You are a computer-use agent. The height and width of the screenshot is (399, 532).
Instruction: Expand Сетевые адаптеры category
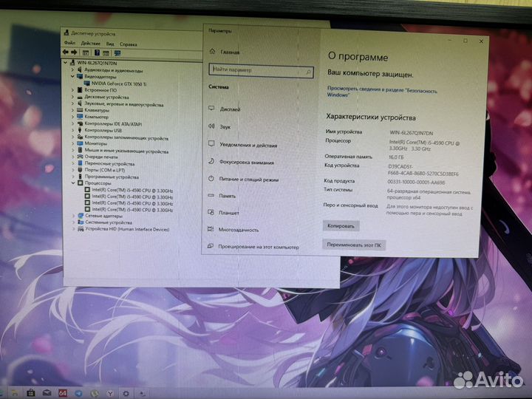pyautogui.click(x=74, y=216)
